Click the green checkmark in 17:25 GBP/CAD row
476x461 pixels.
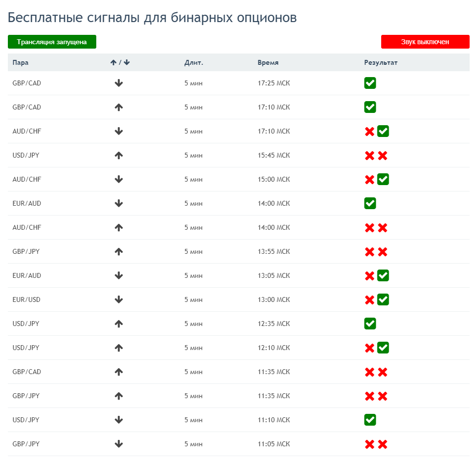tap(370, 83)
